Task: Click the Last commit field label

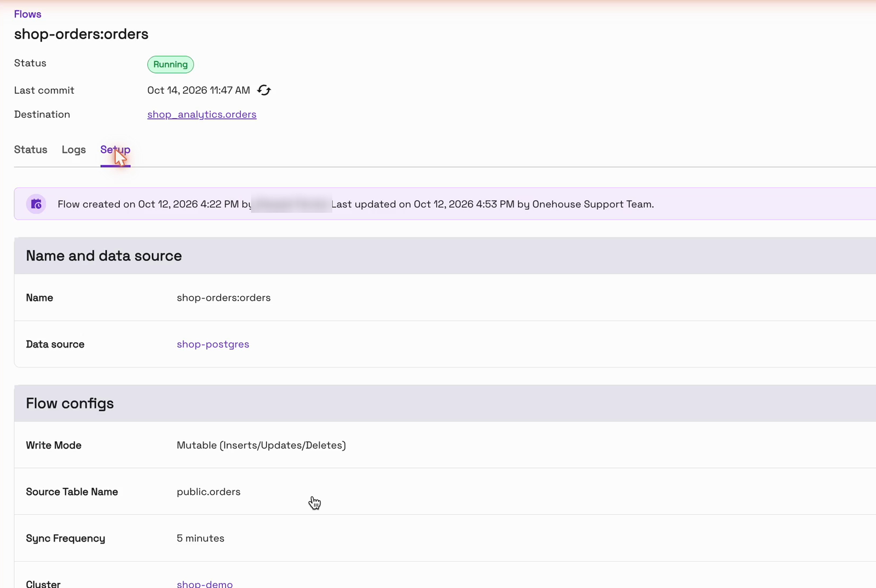Action: click(x=44, y=90)
